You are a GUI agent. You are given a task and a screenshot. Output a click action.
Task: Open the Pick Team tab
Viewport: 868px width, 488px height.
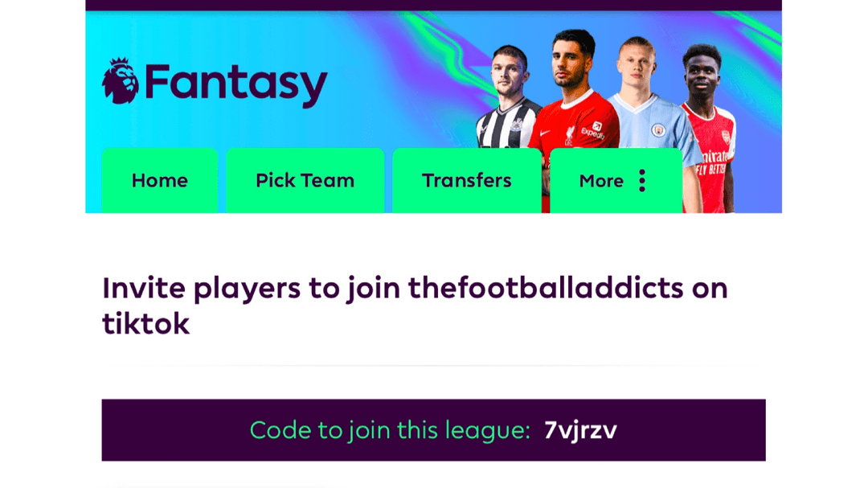click(305, 181)
